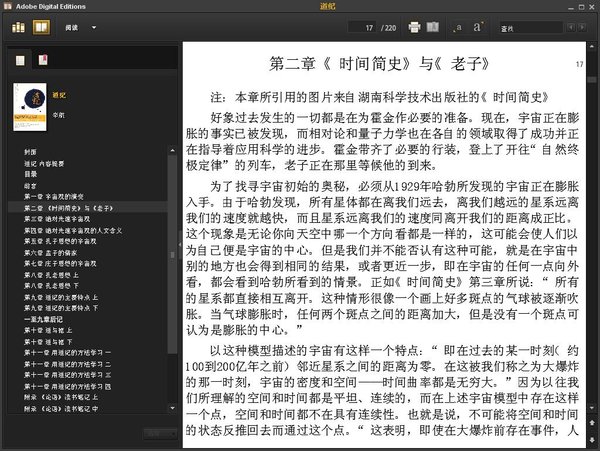Click contents list scroll-down arrow
This screenshot has width=600, height=451.
[x=173, y=408]
